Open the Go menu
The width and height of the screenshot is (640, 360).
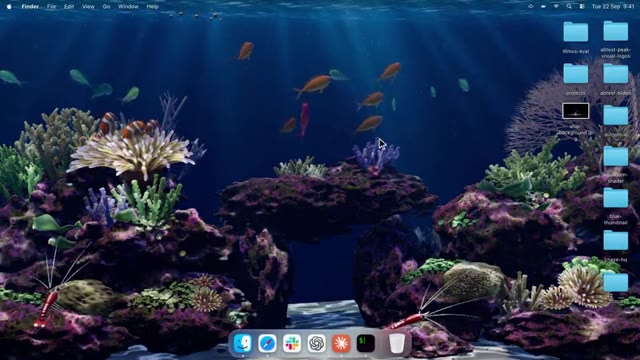click(x=106, y=7)
